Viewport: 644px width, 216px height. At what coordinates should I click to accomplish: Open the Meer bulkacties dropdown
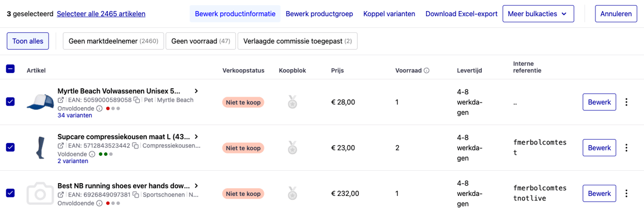(538, 14)
